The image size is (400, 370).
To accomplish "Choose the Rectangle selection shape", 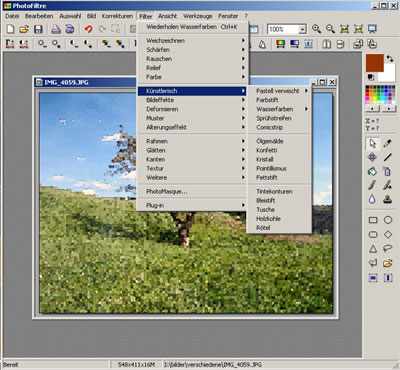I will (x=373, y=220).
